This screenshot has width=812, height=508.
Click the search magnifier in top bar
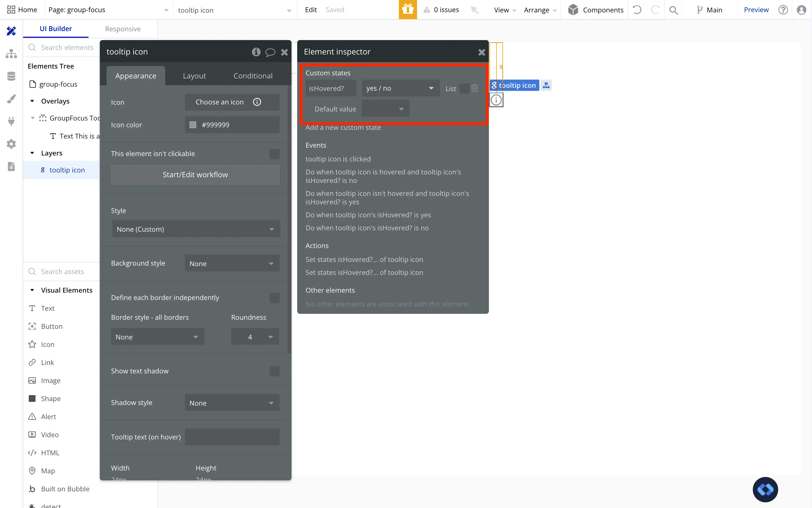coord(673,10)
